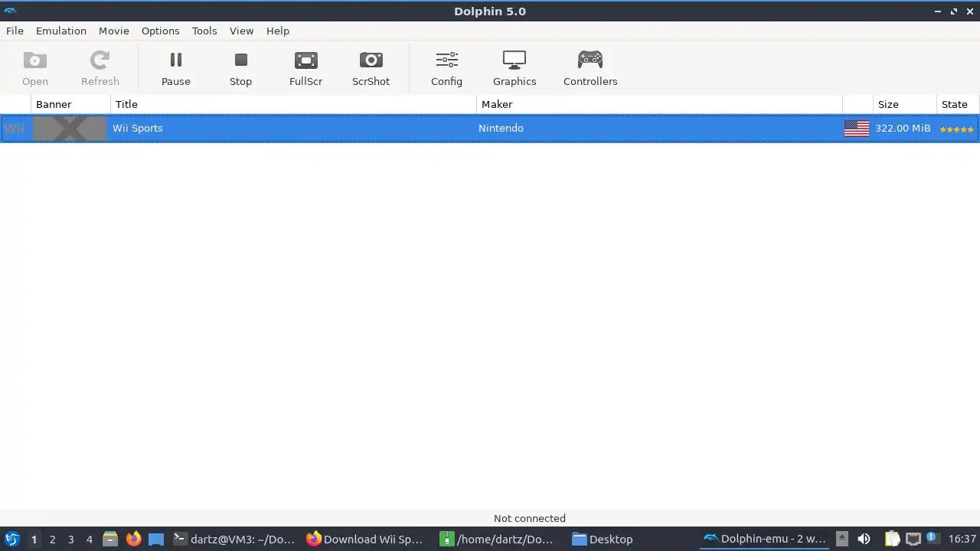
Task: Click the Refresh game list icon
Action: click(x=100, y=68)
